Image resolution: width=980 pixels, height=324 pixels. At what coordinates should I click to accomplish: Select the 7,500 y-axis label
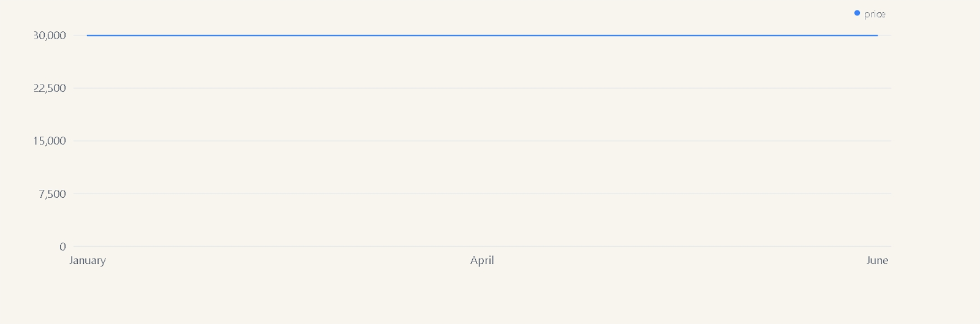pos(52,194)
